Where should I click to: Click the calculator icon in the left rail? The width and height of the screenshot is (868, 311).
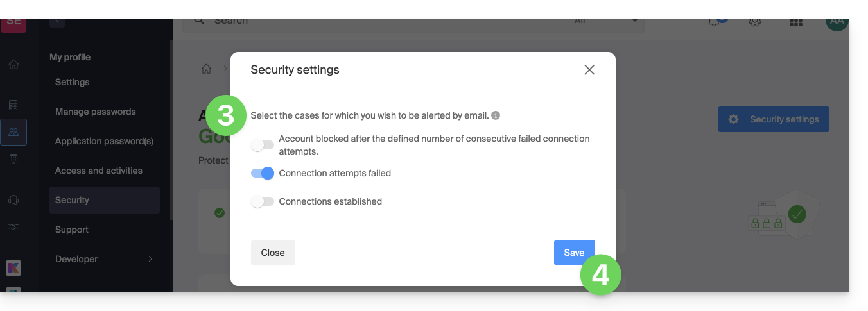coord(13,105)
